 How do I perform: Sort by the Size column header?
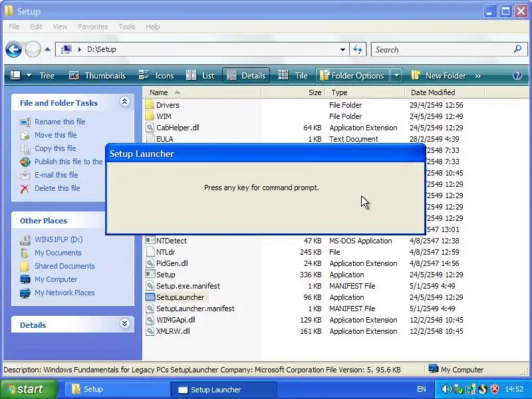coord(293,92)
